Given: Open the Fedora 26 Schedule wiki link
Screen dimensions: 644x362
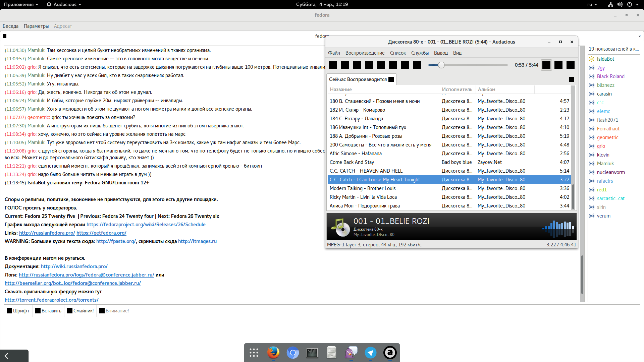Looking at the screenshot, I should pyautogui.click(x=146, y=225).
